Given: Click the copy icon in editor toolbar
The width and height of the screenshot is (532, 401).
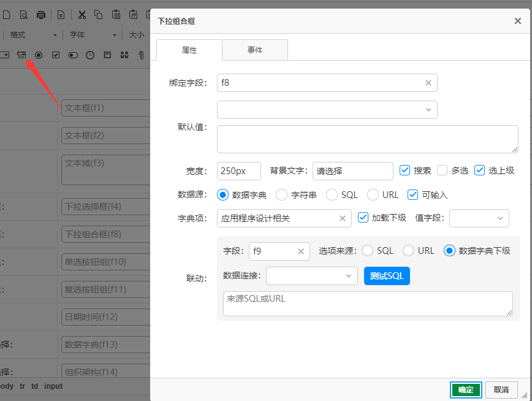Looking at the screenshot, I should click(99, 15).
